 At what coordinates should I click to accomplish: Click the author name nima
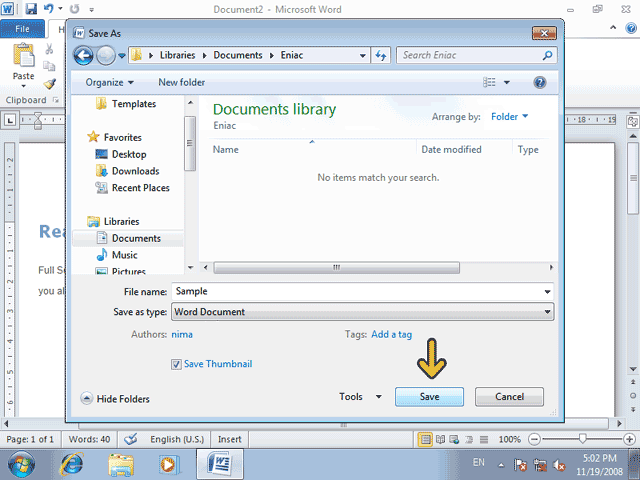[182, 334]
